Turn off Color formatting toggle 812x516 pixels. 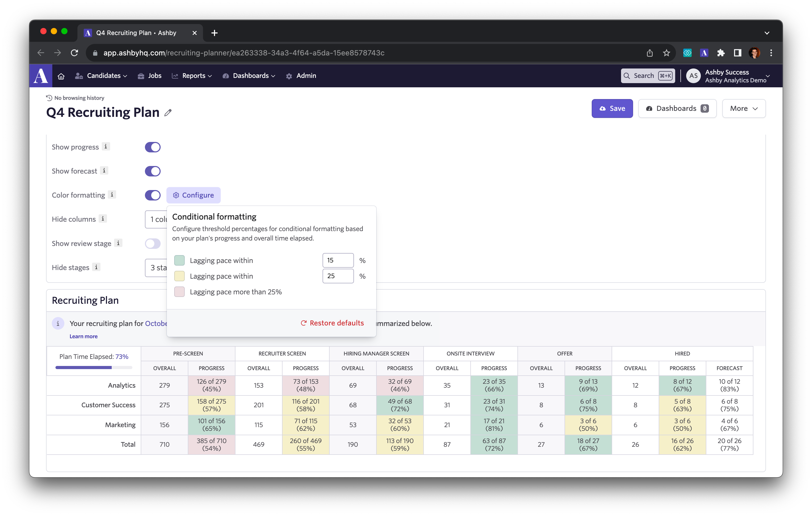(153, 195)
